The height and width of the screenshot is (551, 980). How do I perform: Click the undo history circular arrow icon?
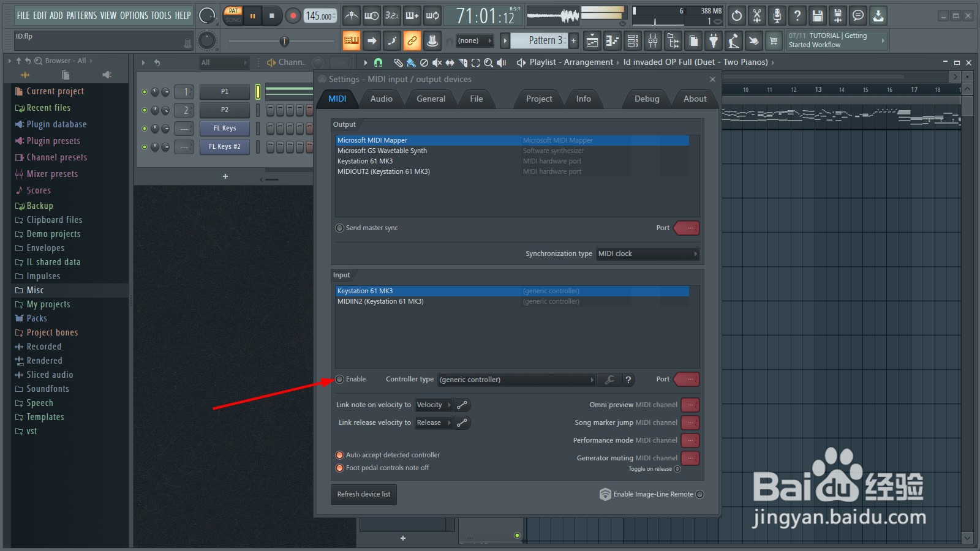coord(737,16)
